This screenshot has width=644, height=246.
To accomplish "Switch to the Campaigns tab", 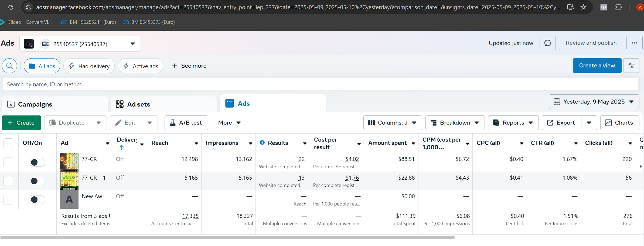I will coord(35,104).
